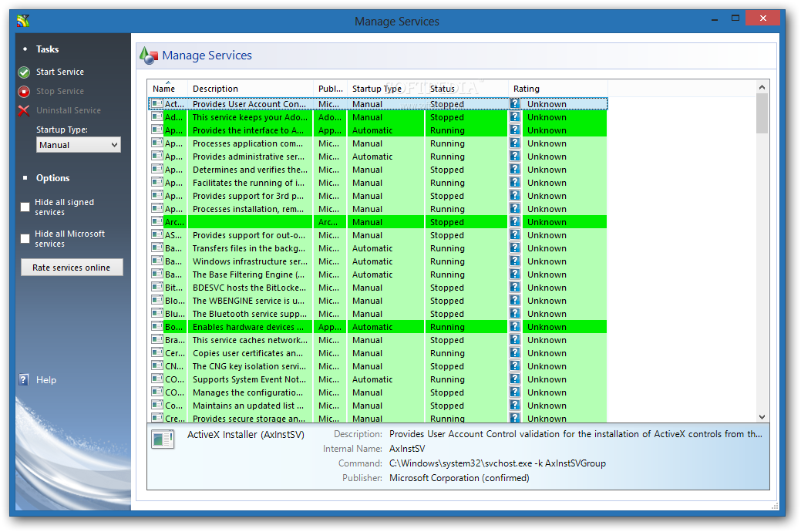The height and width of the screenshot is (532, 801).
Task: Click the service icon of the Cer... row
Action: [x=157, y=352]
